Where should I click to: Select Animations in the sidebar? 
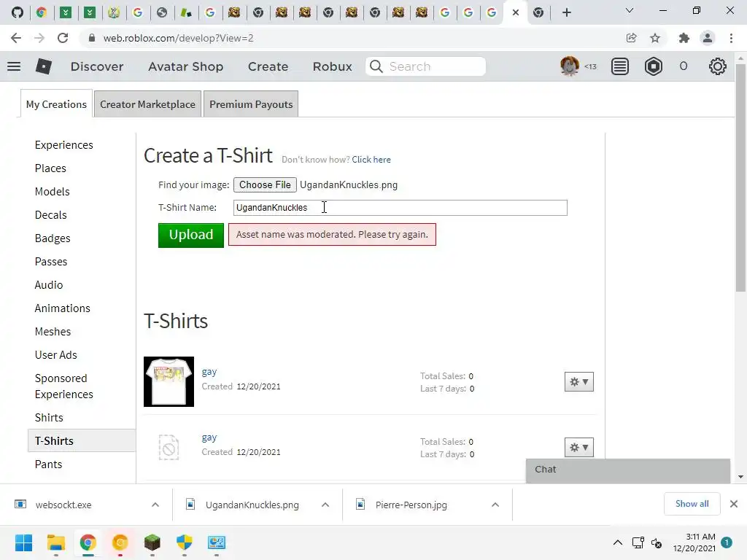pyautogui.click(x=63, y=308)
